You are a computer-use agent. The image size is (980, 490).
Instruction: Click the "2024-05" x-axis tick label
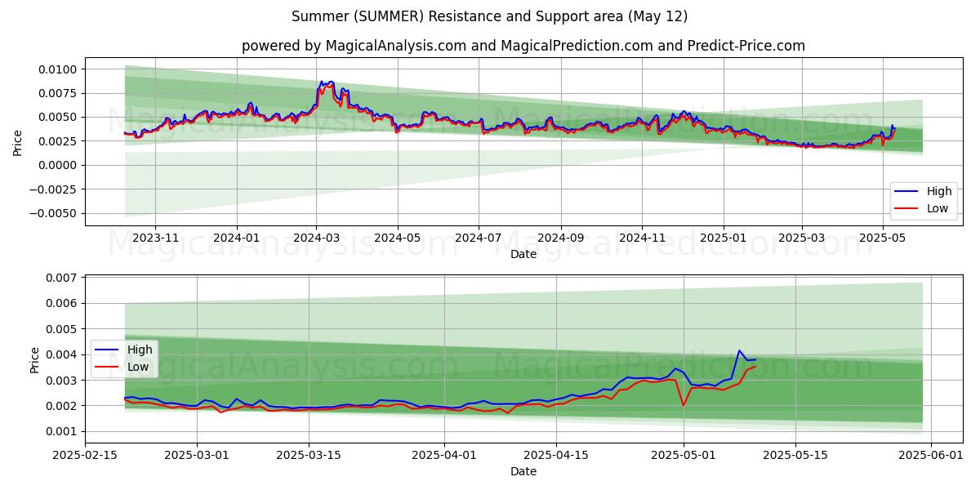pos(398,238)
